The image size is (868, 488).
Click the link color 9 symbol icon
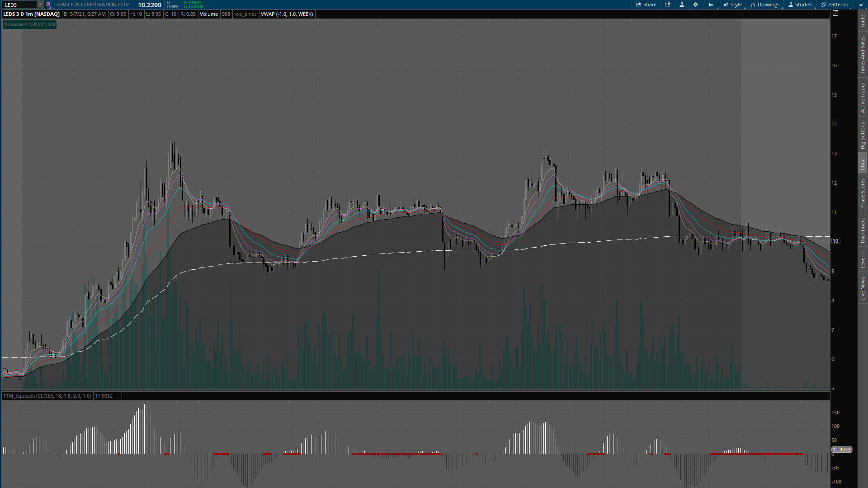tap(48, 5)
